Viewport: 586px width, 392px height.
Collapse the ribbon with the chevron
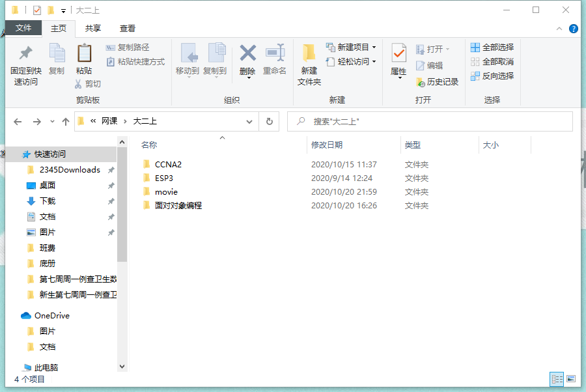(559, 29)
